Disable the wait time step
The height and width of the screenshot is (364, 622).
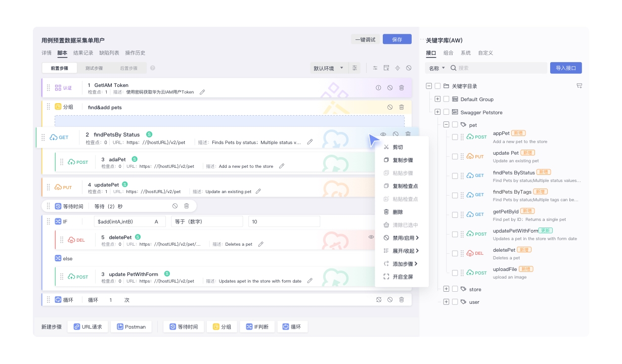coord(175,206)
